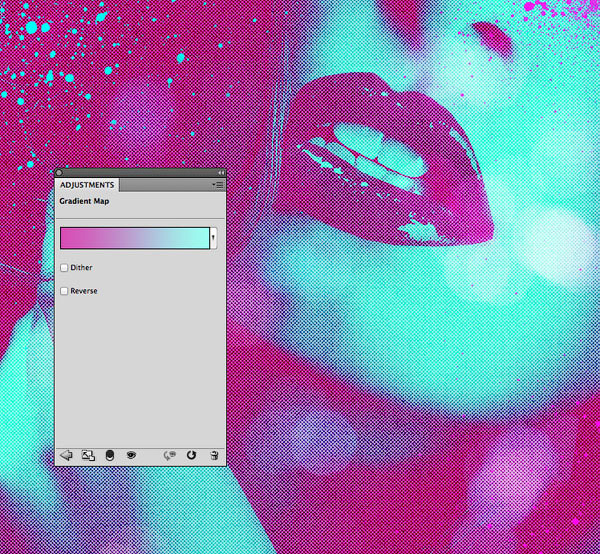Collapse the panel with double-arrow icon
Viewport: 600px width, 554px height.
coord(221,173)
